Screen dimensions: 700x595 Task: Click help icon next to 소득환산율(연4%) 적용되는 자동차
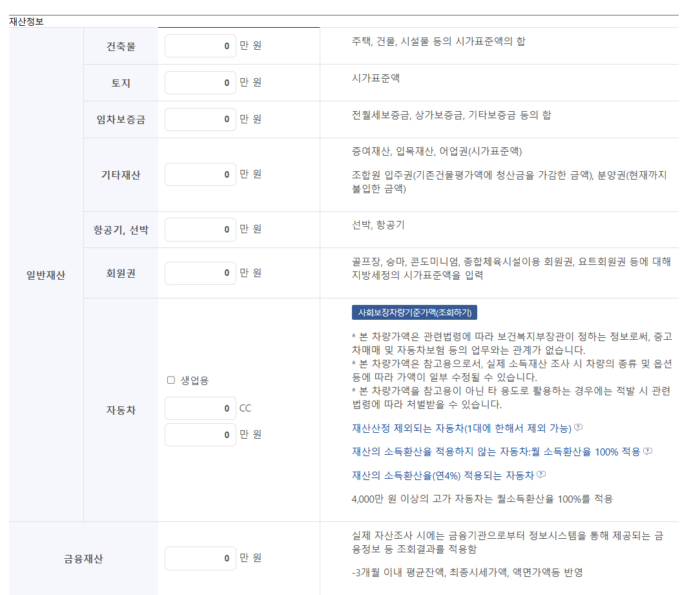(541, 474)
